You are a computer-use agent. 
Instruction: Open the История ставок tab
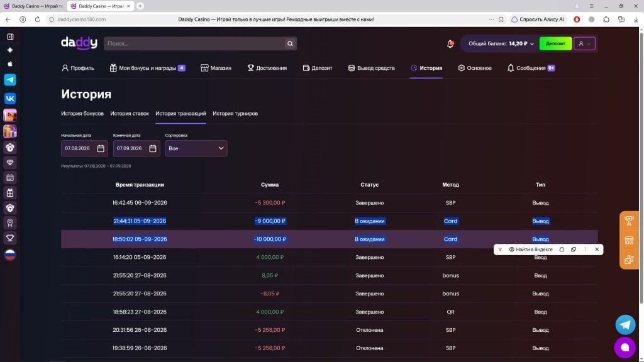(130, 114)
